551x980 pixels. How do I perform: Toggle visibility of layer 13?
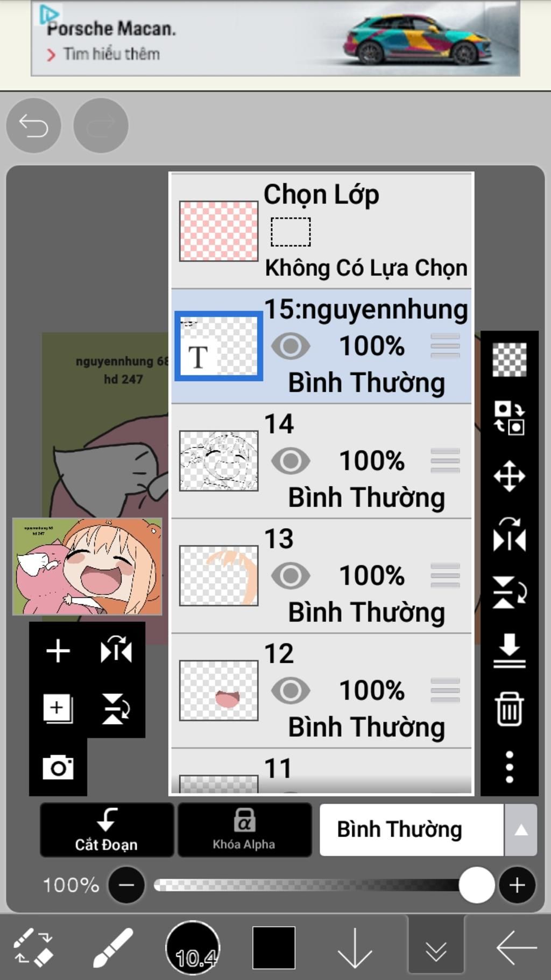click(x=291, y=576)
